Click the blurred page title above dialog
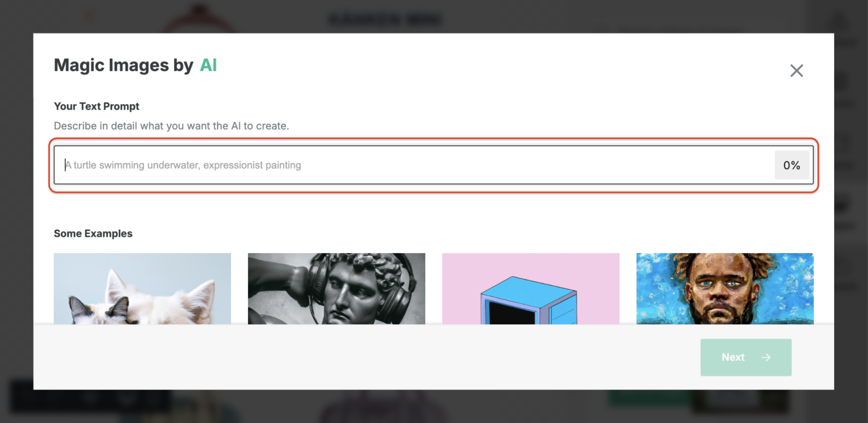This screenshot has width=868, height=423. click(386, 19)
